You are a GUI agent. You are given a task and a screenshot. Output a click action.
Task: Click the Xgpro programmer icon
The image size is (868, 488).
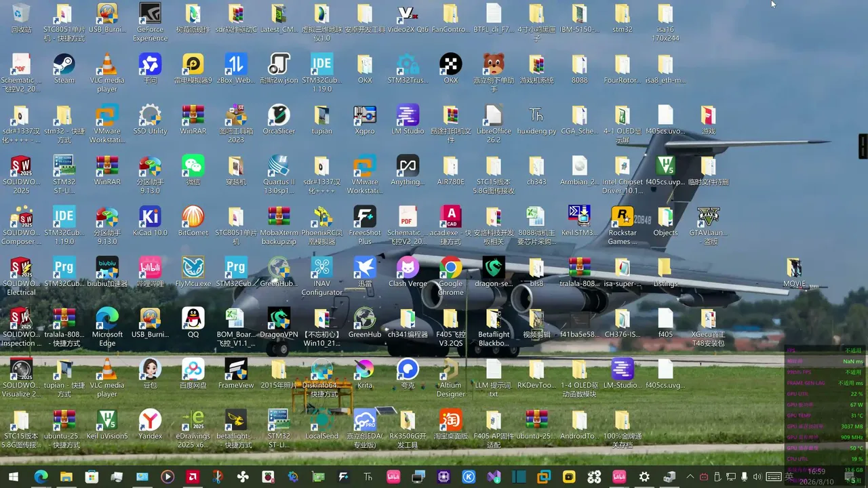365,120
